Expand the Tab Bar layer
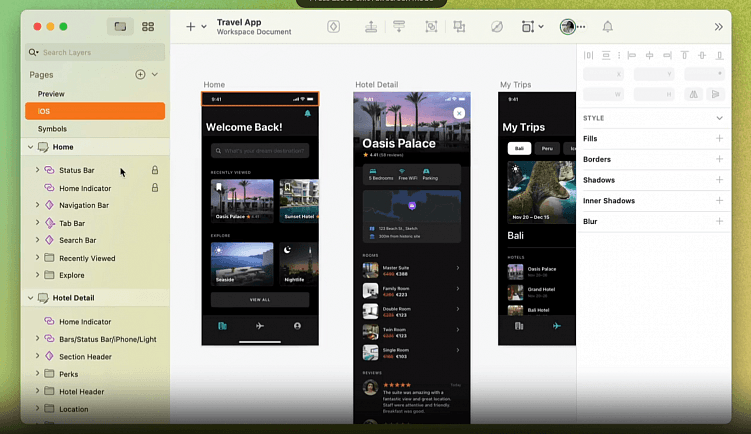The image size is (751, 434). click(37, 223)
